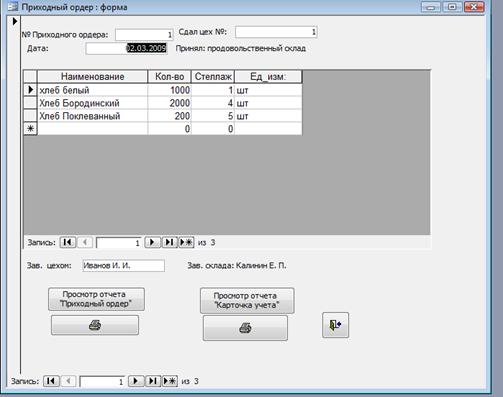The height and width of the screenshot is (397, 503).
Task: Click the 'Сдал цех №' field
Action: point(276,32)
